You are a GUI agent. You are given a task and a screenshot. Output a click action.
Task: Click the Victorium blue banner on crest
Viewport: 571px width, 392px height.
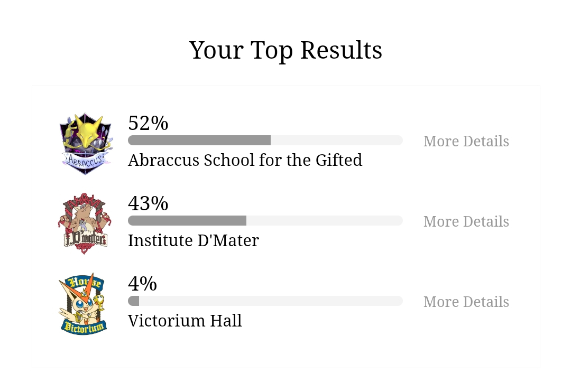coord(84,327)
